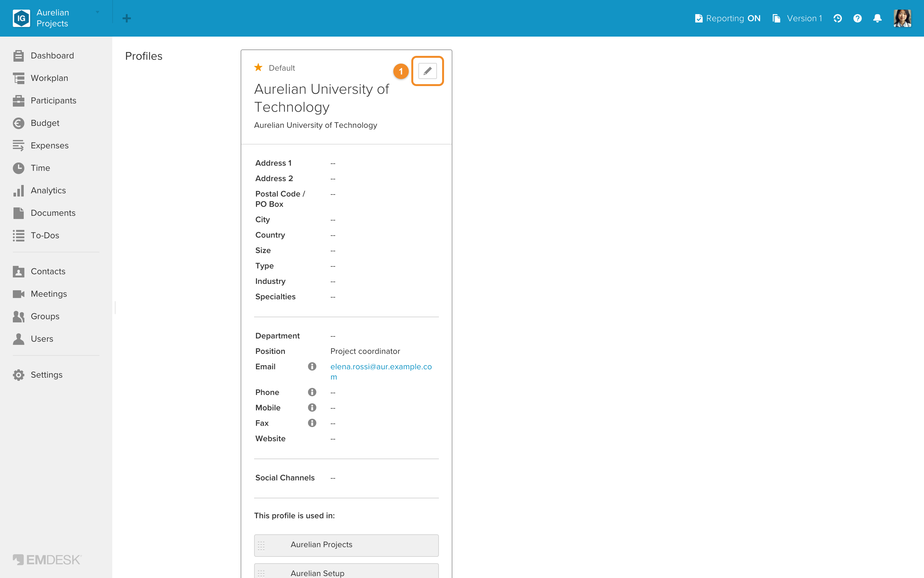Click the Analytics bar chart icon
The image size is (924, 578).
tap(18, 190)
